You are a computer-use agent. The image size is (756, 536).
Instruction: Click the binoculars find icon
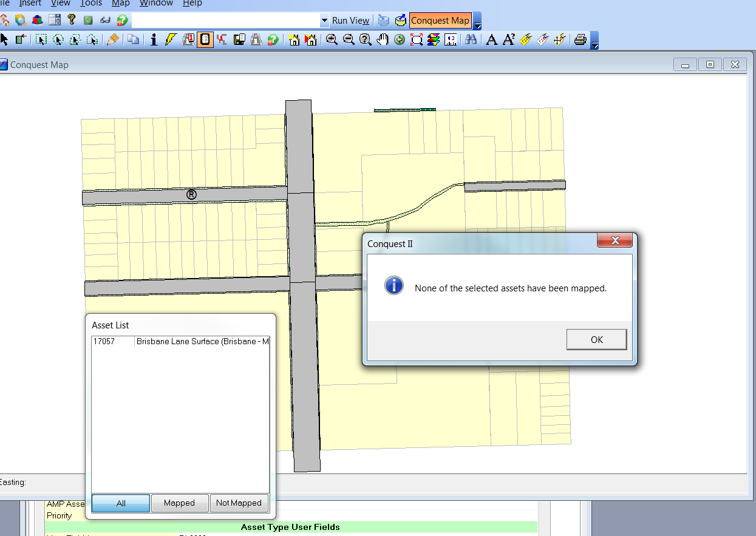click(x=471, y=40)
